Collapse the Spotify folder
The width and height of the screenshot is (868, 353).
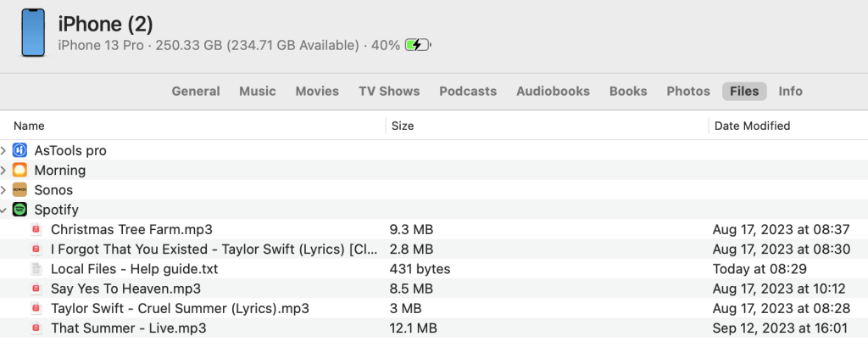pyautogui.click(x=4, y=210)
